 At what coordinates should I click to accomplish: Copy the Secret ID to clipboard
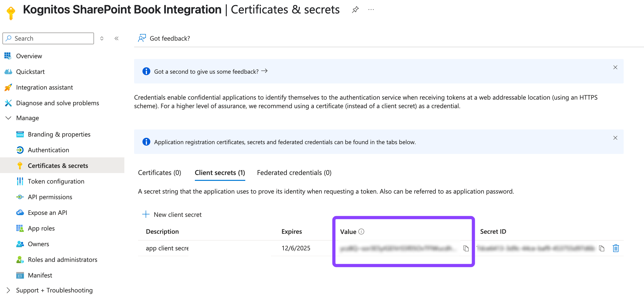tap(601, 248)
